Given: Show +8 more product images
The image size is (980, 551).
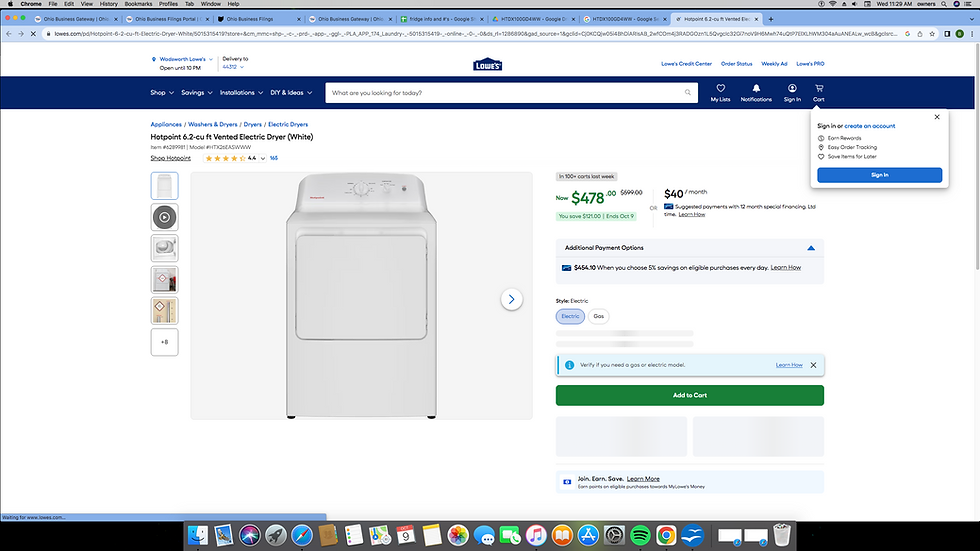Looking at the screenshot, I should click(x=164, y=342).
